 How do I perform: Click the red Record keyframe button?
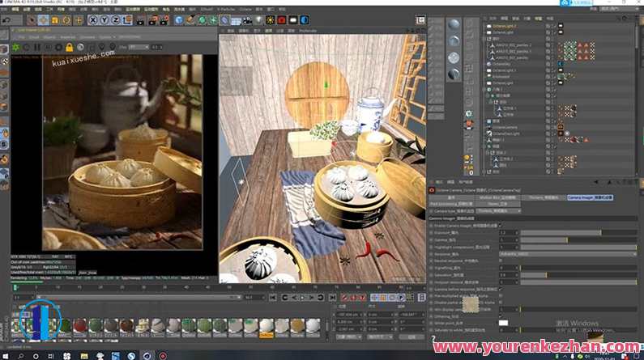345,297
